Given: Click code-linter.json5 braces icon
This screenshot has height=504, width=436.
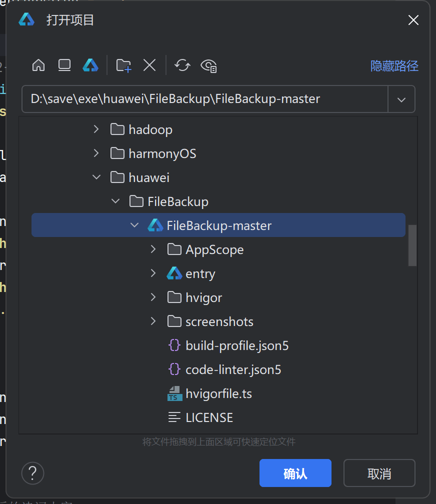Looking at the screenshot, I should click(x=174, y=369).
